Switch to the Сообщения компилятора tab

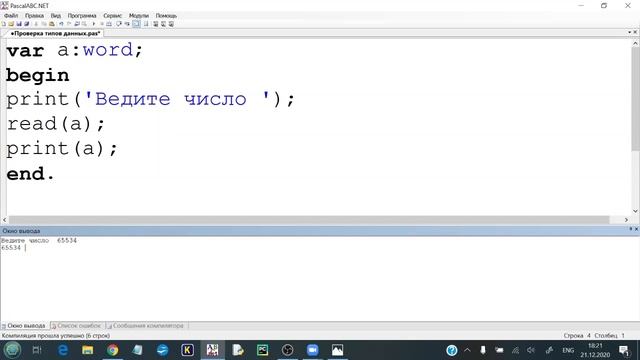145,326
